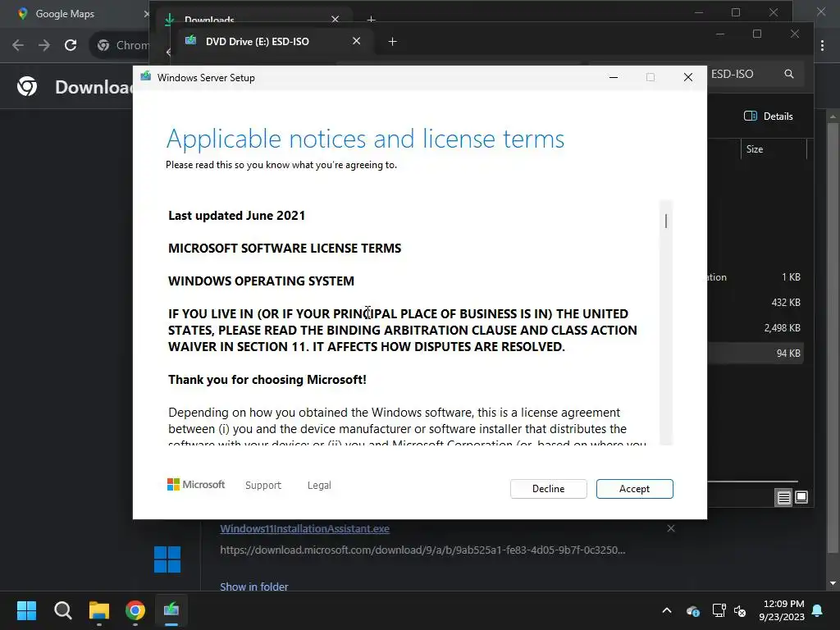Viewport: 840px width, 630px height.
Task: Minimize the Windows Server Setup window
Action: pos(614,78)
